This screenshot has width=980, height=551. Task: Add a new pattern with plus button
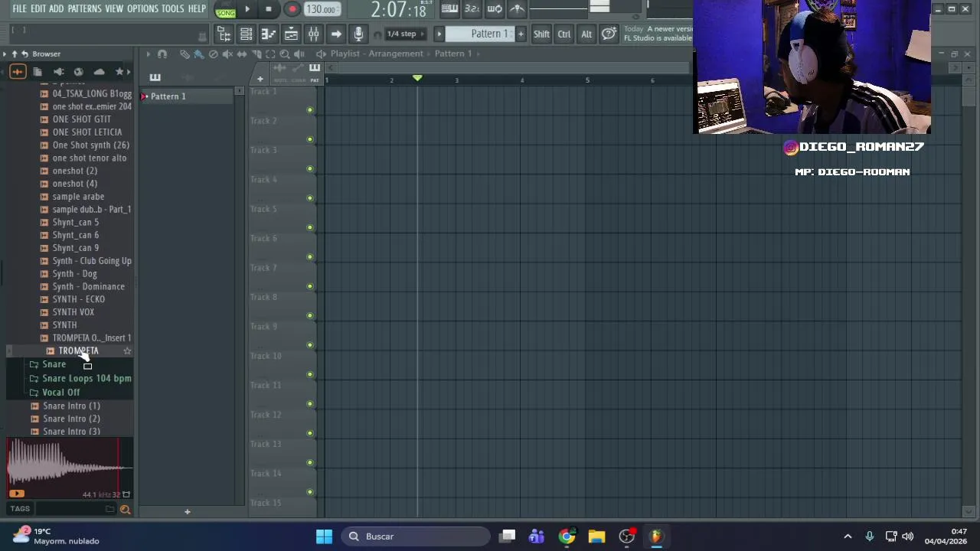click(521, 34)
